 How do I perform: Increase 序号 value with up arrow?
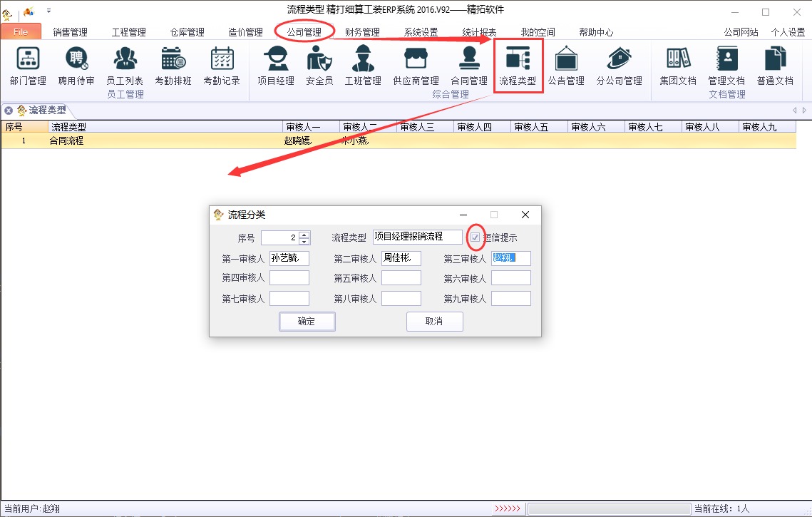point(304,235)
